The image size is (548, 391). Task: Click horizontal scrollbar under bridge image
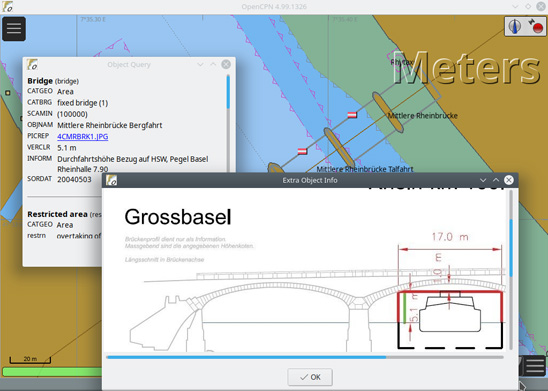click(x=305, y=357)
